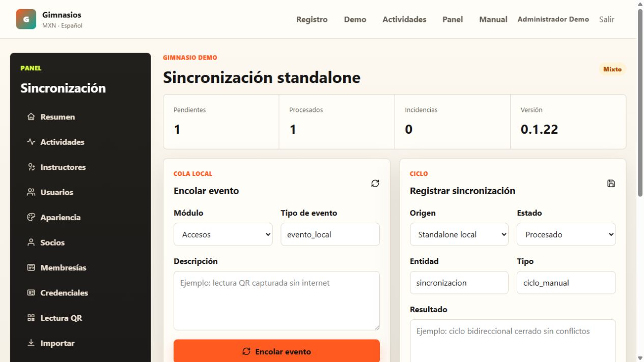
Task: Go to Usuarios in the sidebar
Action: pyautogui.click(x=80, y=192)
